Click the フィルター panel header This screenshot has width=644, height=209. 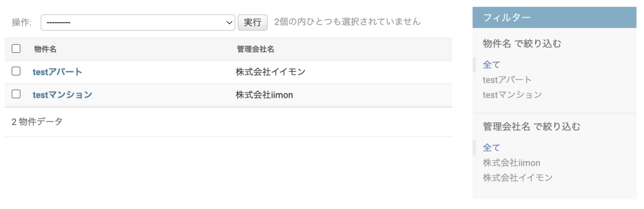[554, 18]
